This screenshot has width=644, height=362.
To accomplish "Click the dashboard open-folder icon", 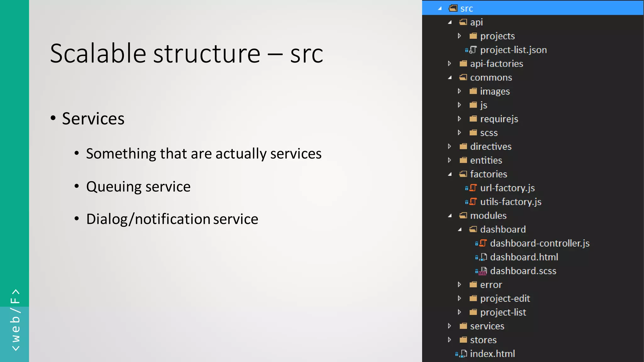I will click(473, 229).
